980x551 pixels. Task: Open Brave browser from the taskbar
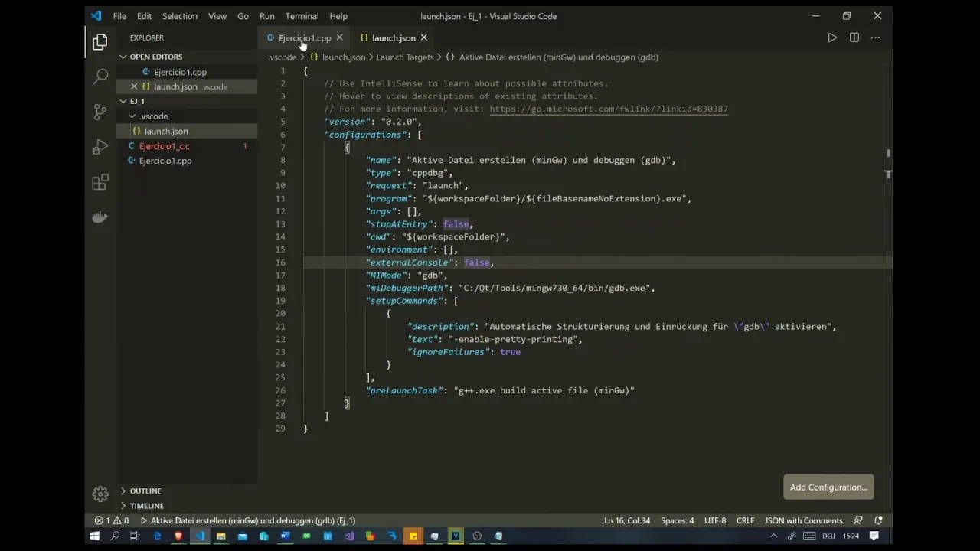[x=178, y=536]
